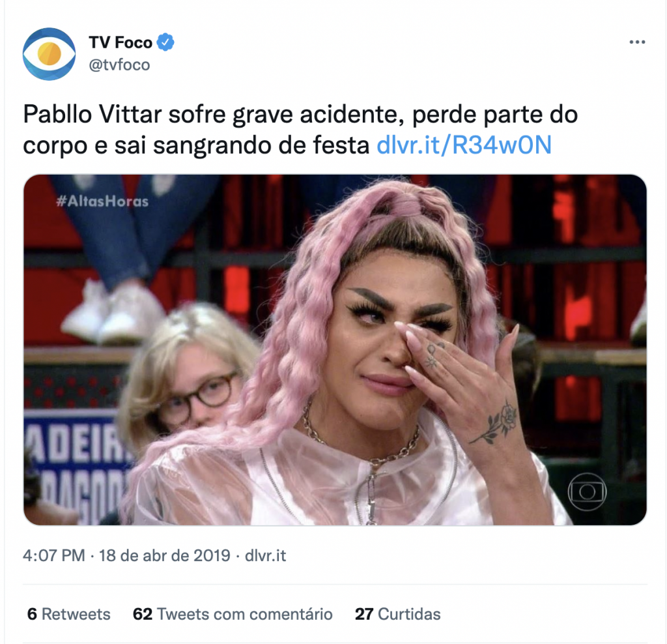The image size is (667, 644).
Task: Click the word Retweets in the stats
Action: tap(76, 614)
